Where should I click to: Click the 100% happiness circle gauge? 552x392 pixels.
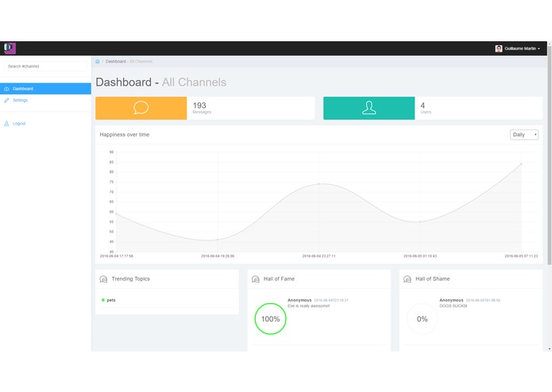tap(270, 319)
